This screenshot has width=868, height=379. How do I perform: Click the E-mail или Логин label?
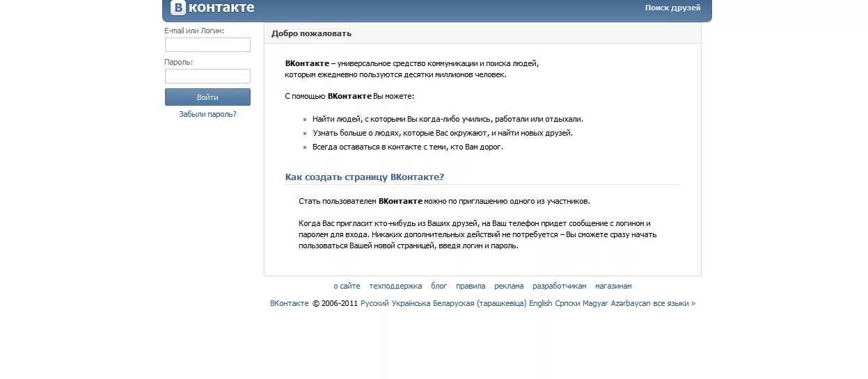194,31
